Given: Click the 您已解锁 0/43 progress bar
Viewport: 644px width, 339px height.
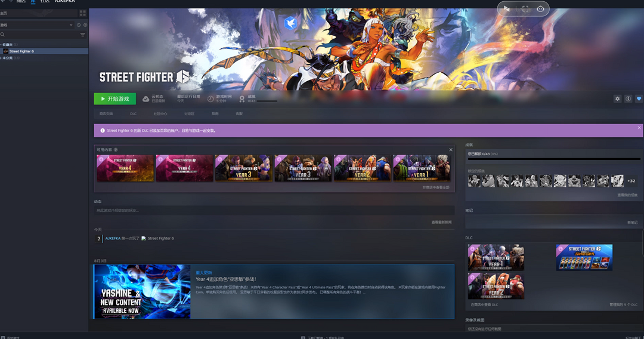Looking at the screenshot, I should pyautogui.click(x=553, y=159).
